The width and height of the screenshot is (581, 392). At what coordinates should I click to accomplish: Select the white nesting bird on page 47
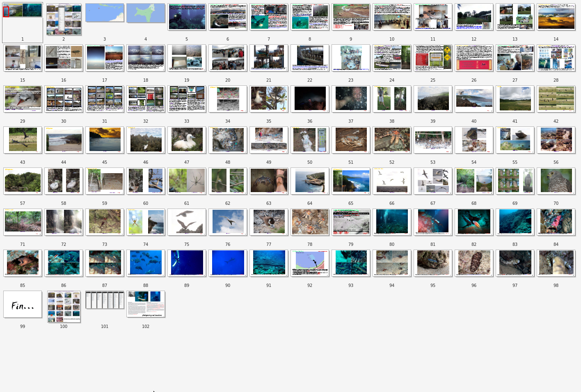(187, 140)
